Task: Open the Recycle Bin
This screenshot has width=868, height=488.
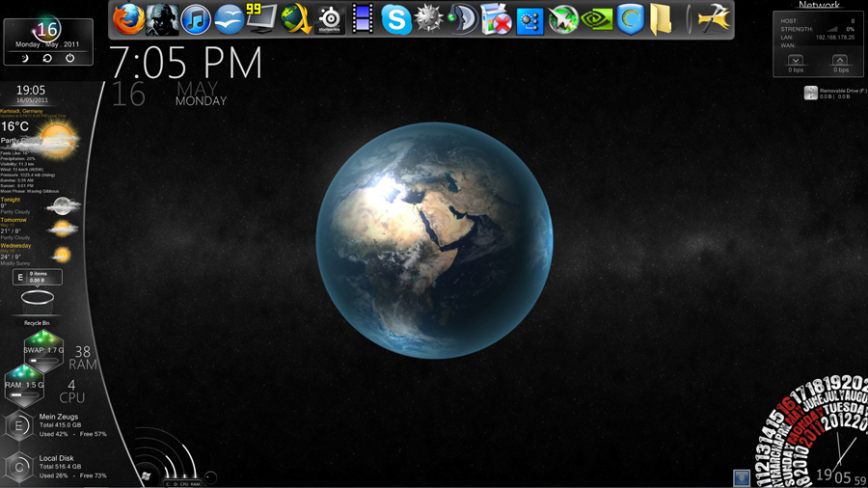Action: [x=37, y=304]
